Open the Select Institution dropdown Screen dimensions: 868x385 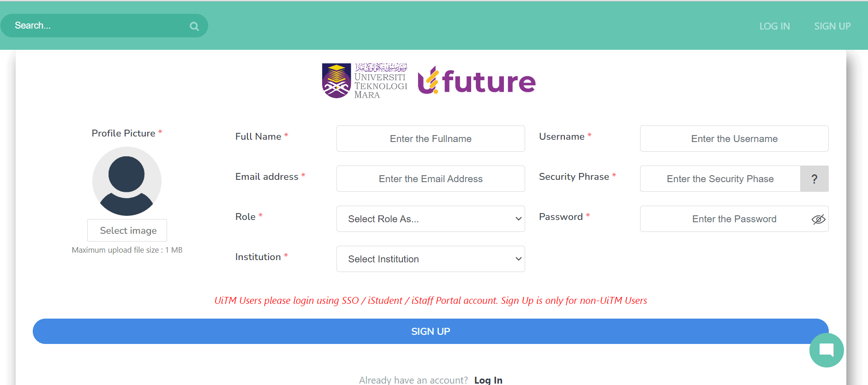pos(430,259)
